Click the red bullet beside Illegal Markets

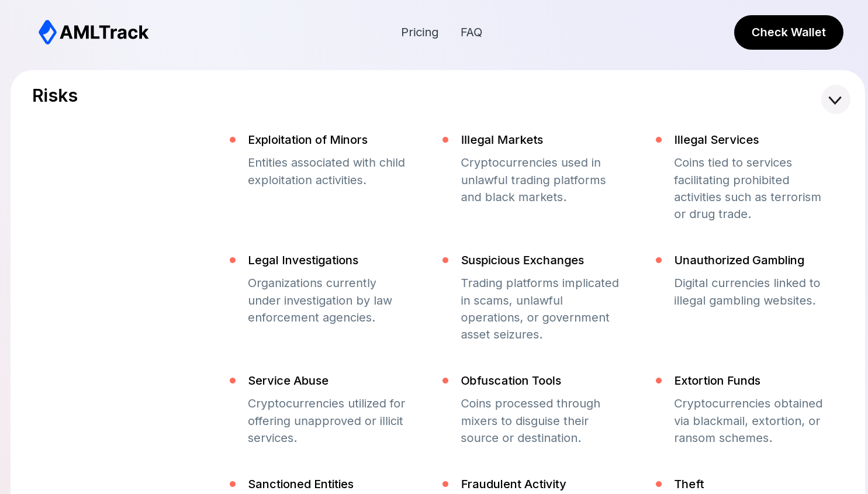click(x=445, y=140)
